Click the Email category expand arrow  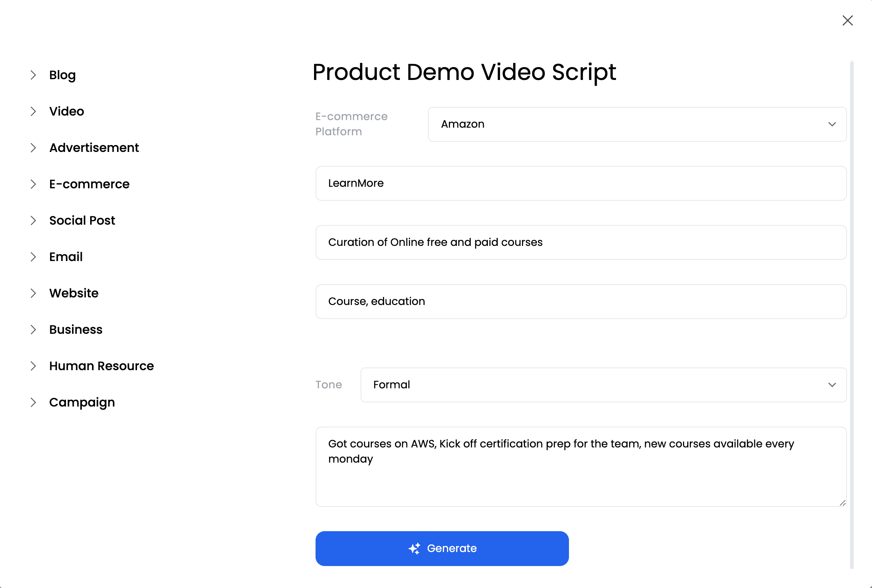33,256
